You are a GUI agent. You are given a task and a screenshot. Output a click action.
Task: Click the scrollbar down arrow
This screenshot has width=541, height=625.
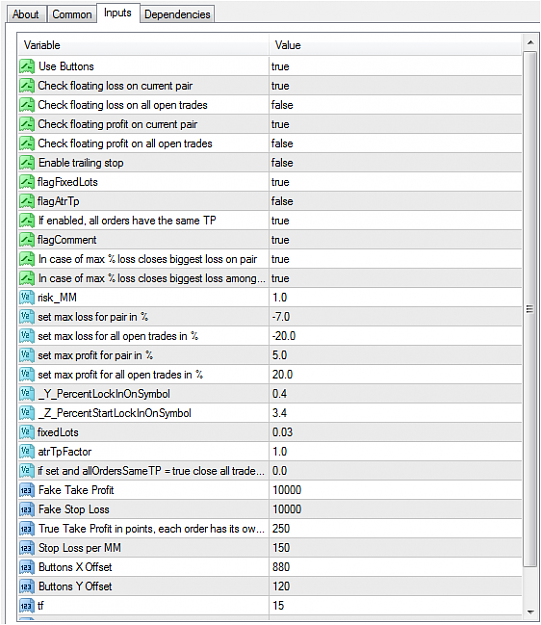tap(530, 611)
